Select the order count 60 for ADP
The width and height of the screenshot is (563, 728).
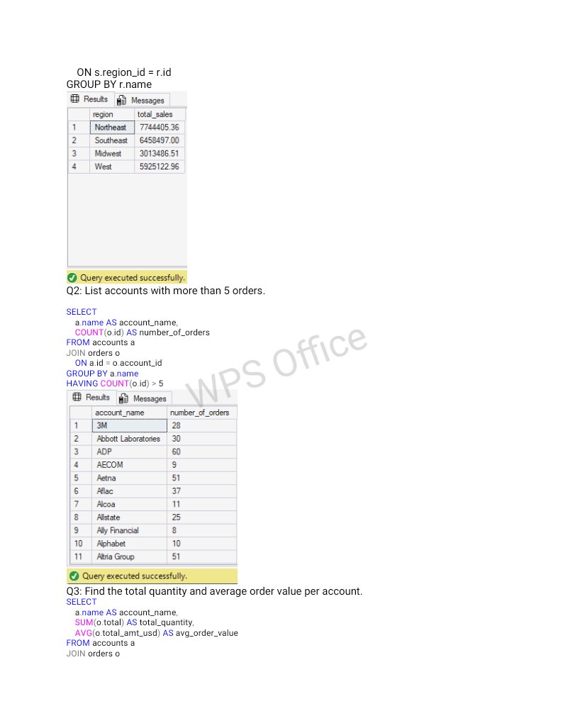click(x=201, y=452)
